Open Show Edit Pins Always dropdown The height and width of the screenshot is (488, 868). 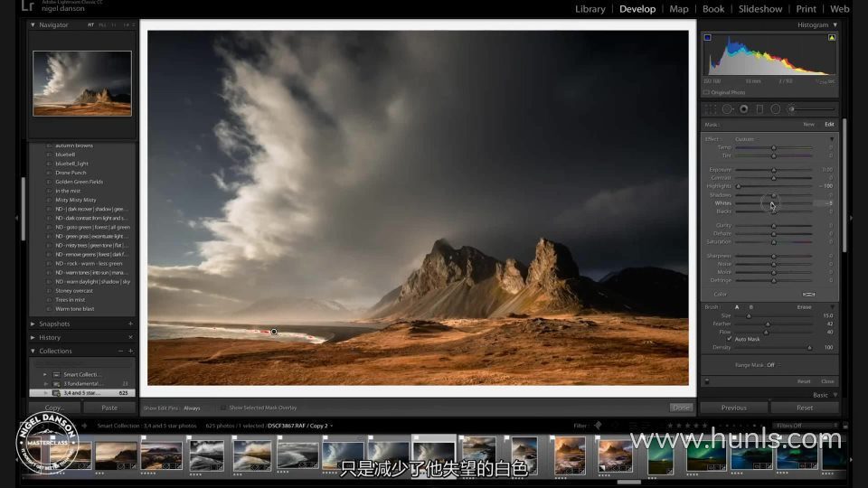click(x=192, y=408)
